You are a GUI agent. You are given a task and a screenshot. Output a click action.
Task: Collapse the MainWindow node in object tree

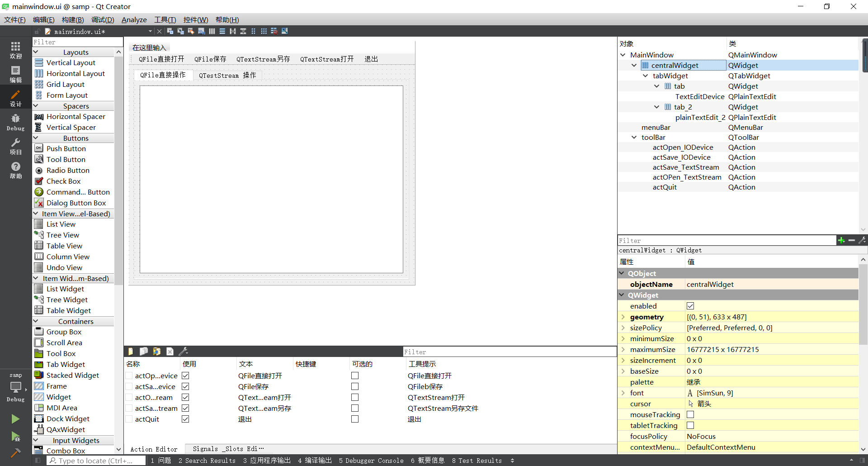point(623,55)
